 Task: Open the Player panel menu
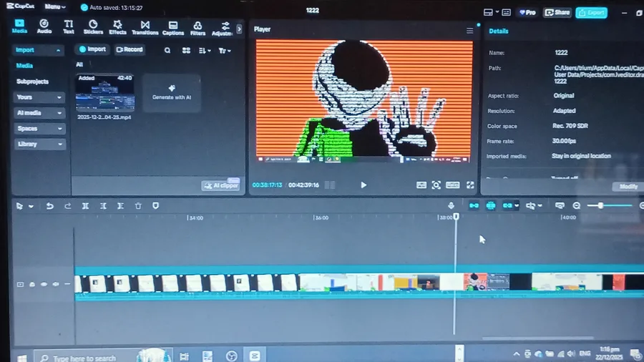pos(469,31)
